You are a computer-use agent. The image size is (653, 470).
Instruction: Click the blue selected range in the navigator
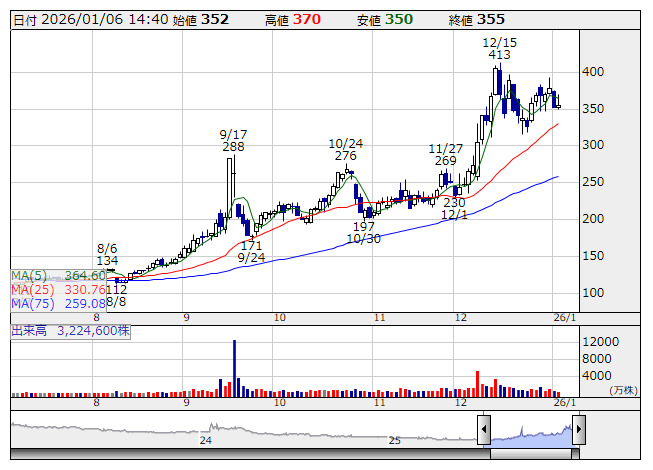pyautogui.click(x=531, y=433)
